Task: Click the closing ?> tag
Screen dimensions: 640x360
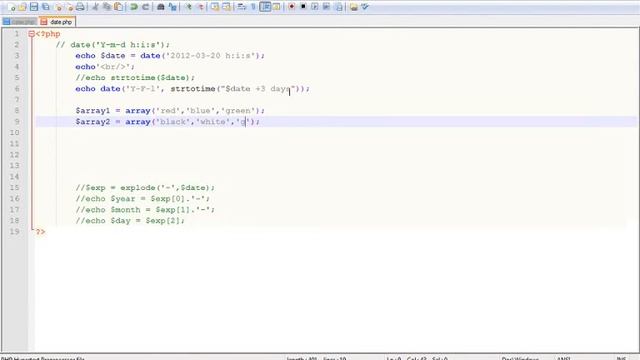Action: click(x=40, y=232)
